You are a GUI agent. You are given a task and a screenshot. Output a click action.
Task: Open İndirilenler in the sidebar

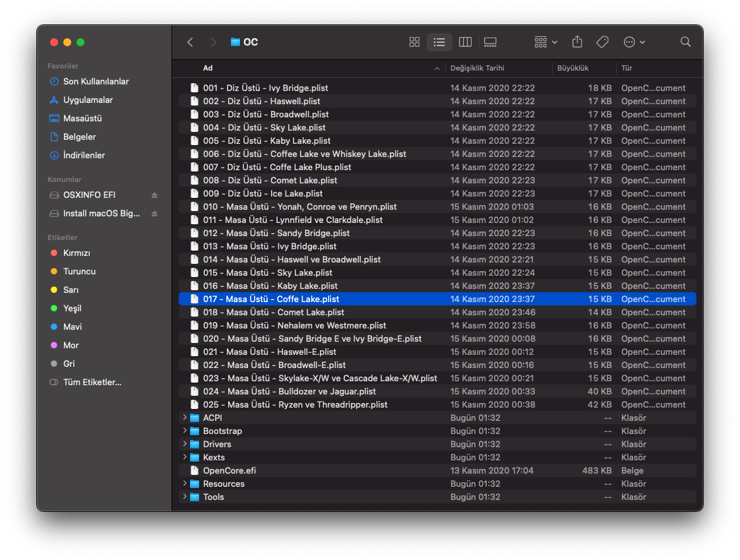coord(84,156)
